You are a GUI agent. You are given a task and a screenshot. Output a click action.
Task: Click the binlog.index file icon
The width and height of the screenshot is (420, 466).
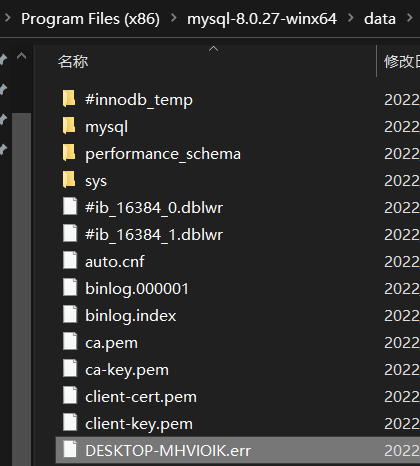(x=70, y=315)
